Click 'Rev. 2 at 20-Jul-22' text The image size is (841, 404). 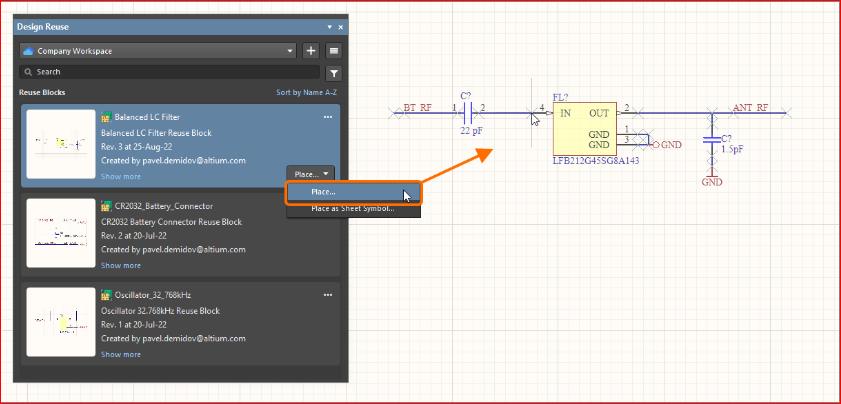coord(134,236)
